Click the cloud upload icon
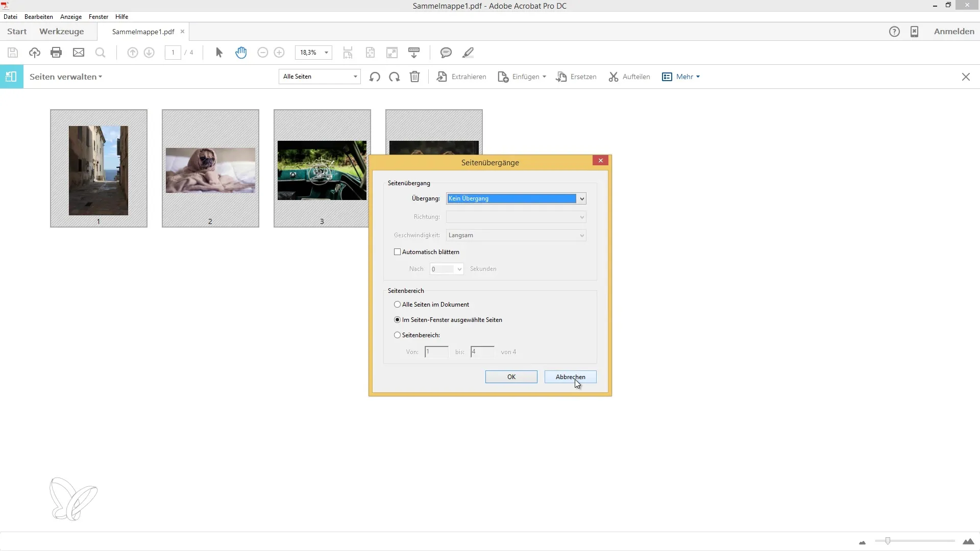This screenshot has width=980, height=551. pyautogui.click(x=34, y=53)
